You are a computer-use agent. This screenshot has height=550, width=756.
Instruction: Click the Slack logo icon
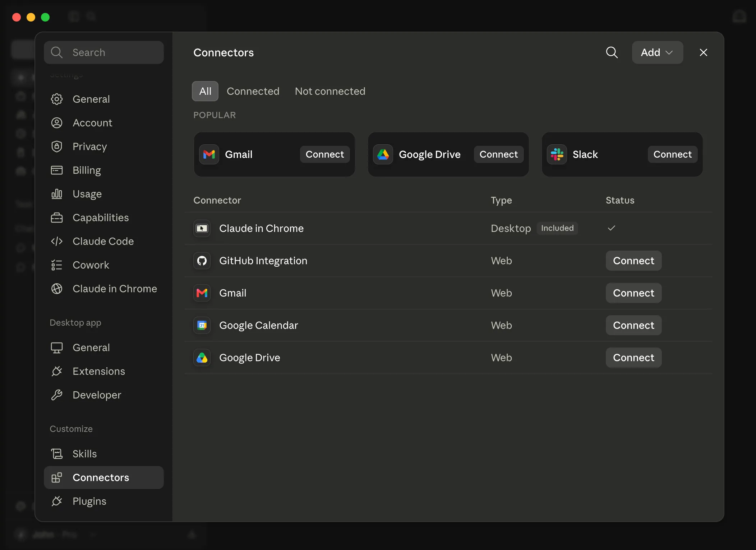[x=557, y=154]
